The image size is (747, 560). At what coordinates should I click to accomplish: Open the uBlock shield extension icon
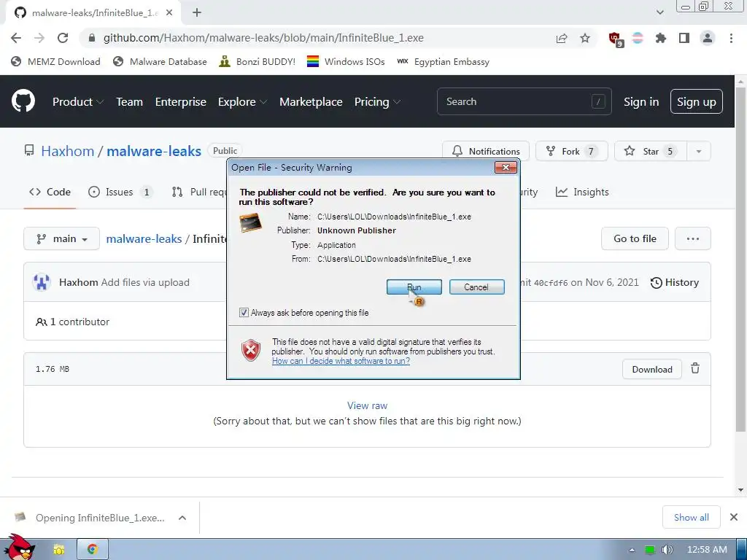click(616, 39)
